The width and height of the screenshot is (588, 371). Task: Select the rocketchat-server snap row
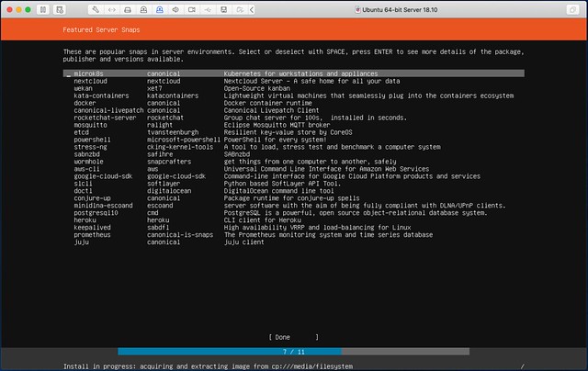point(294,118)
